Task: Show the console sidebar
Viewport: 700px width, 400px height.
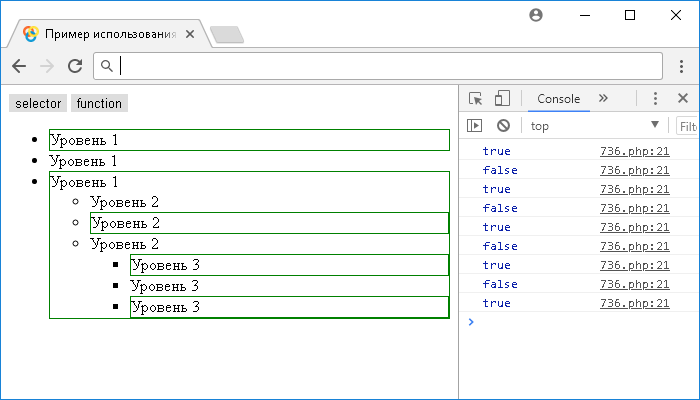Action: point(475,125)
